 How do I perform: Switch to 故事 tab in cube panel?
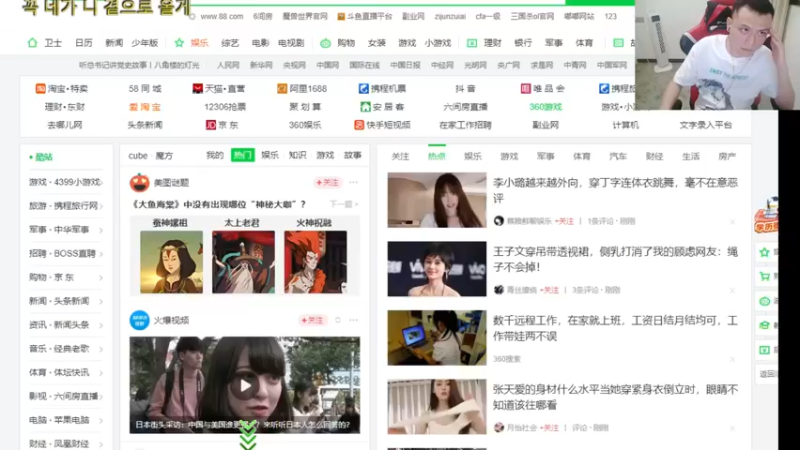[353, 155]
